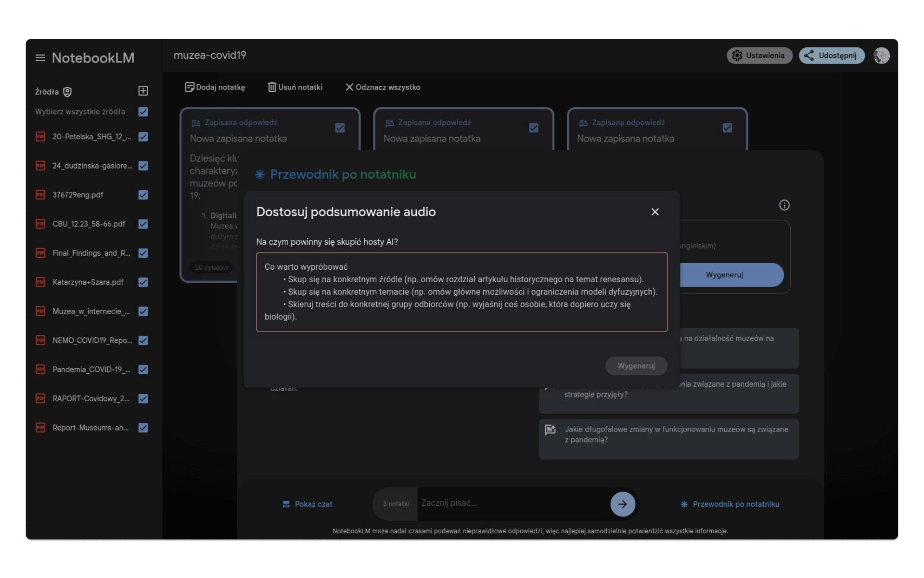The width and height of the screenshot is (924, 578).
Task: Click the note icon of długofalowe zmiany question
Action: (550, 430)
